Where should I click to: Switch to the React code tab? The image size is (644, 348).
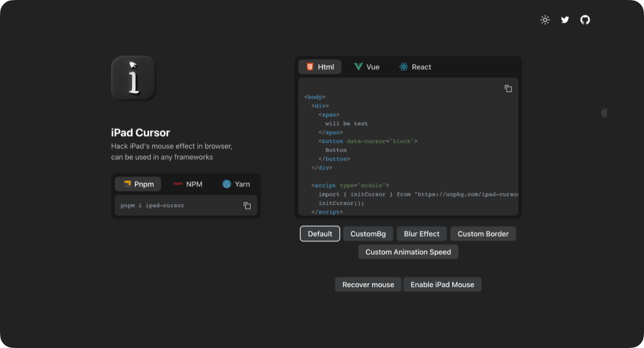tap(415, 67)
